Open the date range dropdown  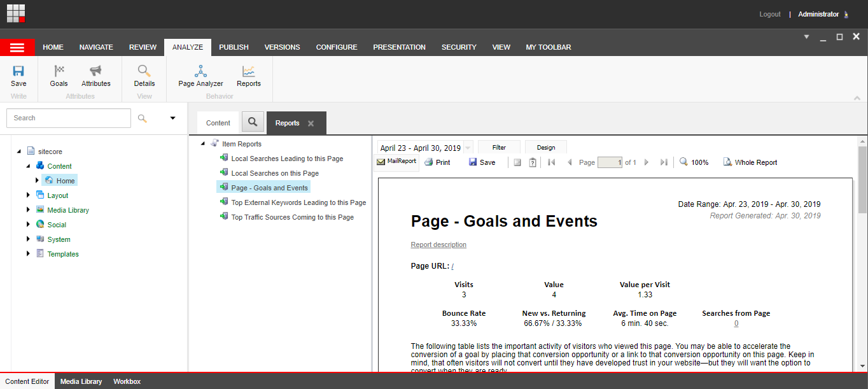click(x=468, y=148)
